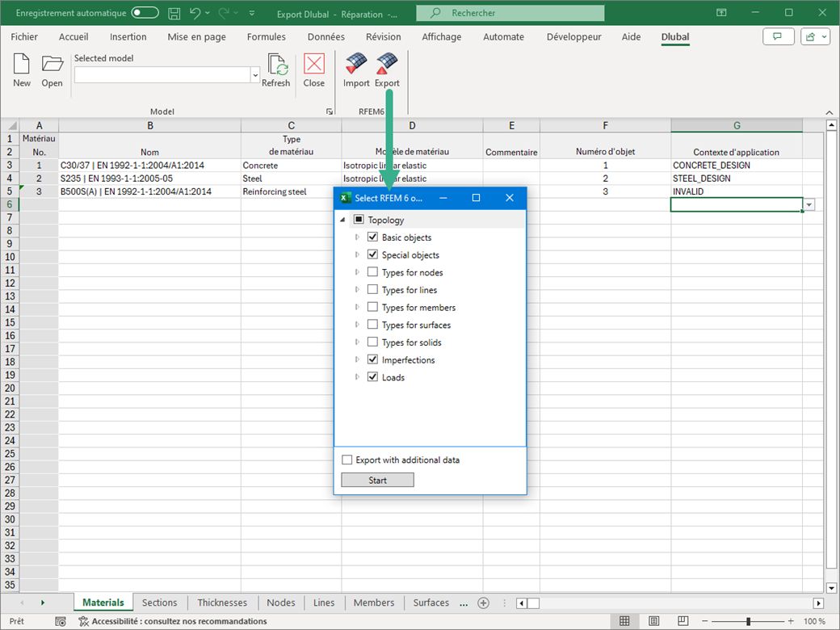Check Export with additional data
The image size is (840, 630).
pyautogui.click(x=346, y=459)
